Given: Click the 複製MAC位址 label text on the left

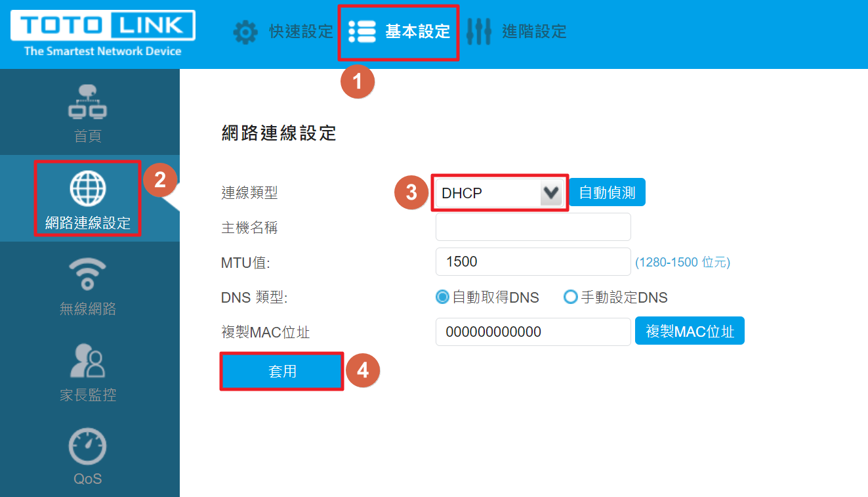Looking at the screenshot, I should [266, 332].
